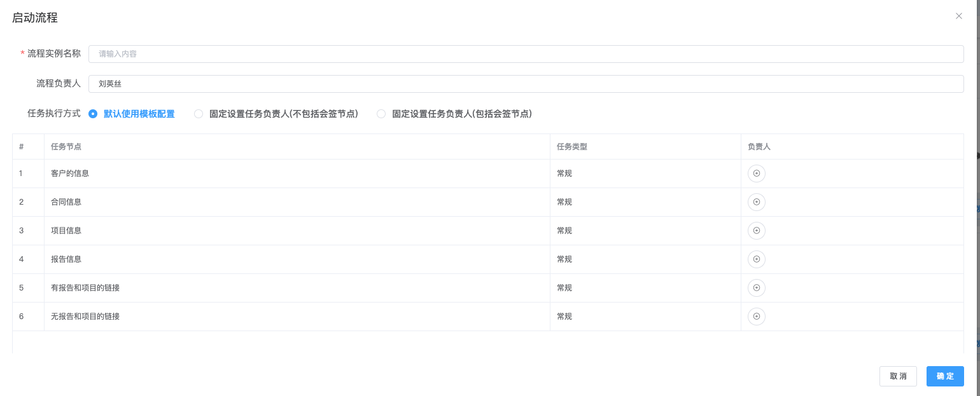Image resolution: width=980 pixels, height=396 pixels.
Task: Add assignee for 报告信息 row
Action: coord(756,259)
